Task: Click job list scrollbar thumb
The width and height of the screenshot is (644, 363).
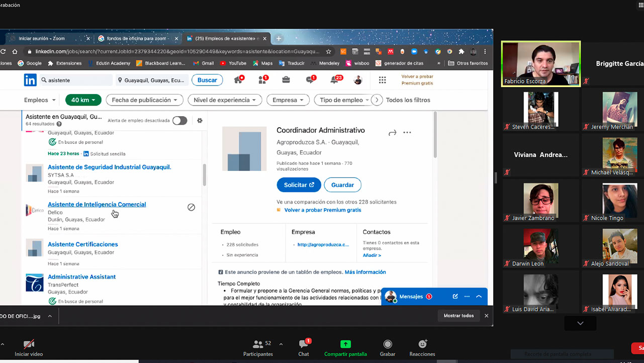Action: point(204,174)
